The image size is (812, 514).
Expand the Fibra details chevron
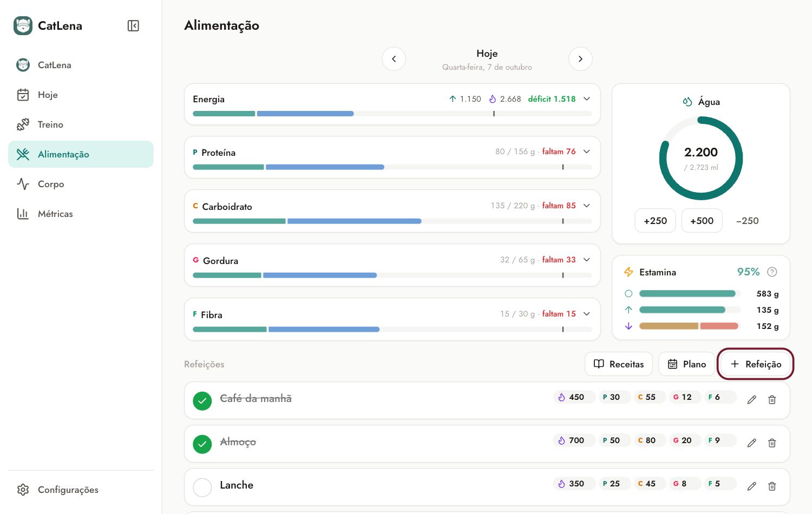[587, 314]
